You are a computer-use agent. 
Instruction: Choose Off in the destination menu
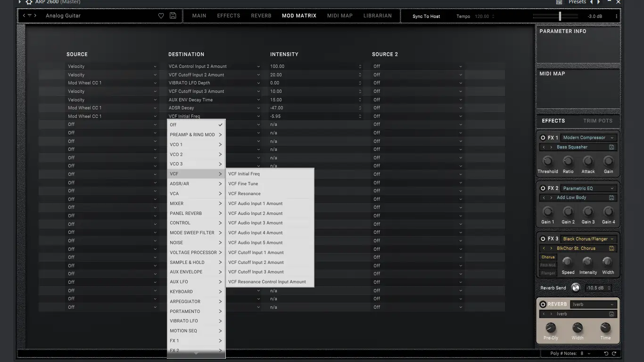[196, 125]
